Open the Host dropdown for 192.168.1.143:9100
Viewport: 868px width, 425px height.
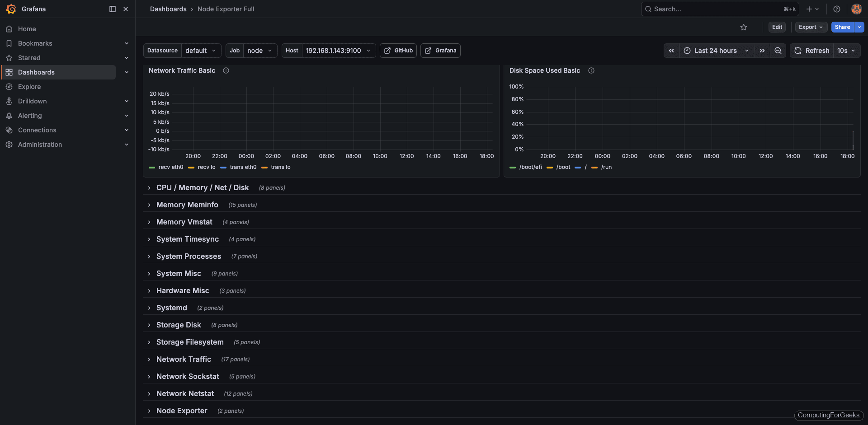338,51
